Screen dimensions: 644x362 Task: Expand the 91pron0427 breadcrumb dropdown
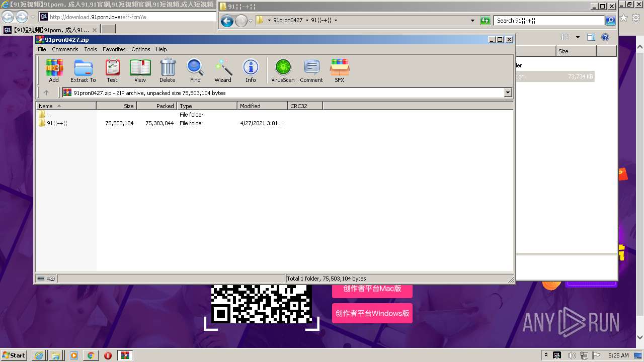click(306, 21)
